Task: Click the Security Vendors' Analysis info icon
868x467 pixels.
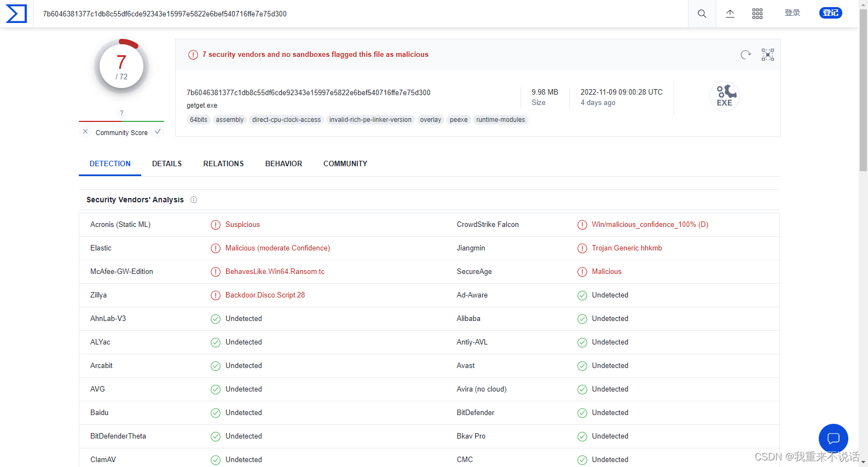Action: coord(194,200)
